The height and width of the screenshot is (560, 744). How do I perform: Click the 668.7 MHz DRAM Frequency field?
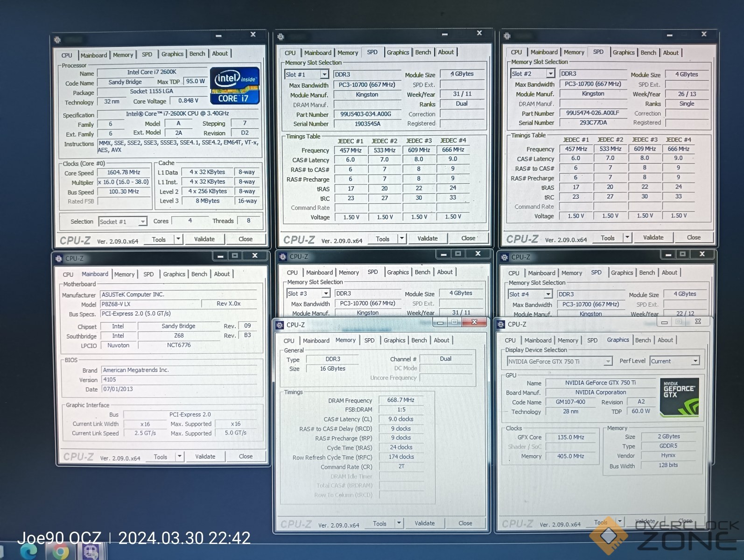click(401, 400)
